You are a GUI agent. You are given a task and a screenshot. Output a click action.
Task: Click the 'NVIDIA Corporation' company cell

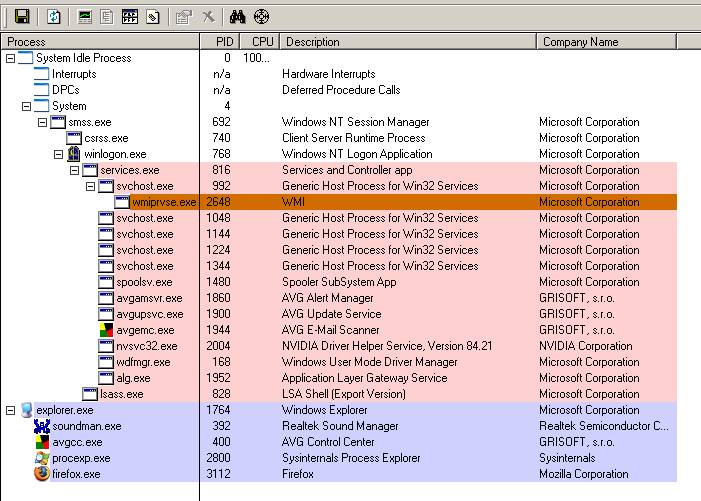pyautogui.click(x=585, y=346)
